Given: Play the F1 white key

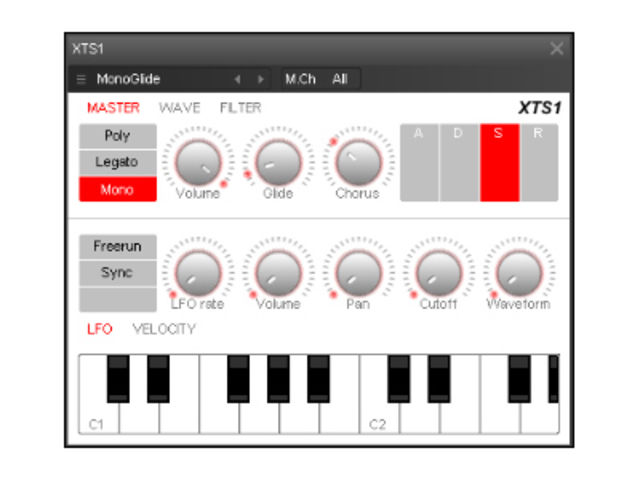Looking at the screenshot, I should (219, 418).
